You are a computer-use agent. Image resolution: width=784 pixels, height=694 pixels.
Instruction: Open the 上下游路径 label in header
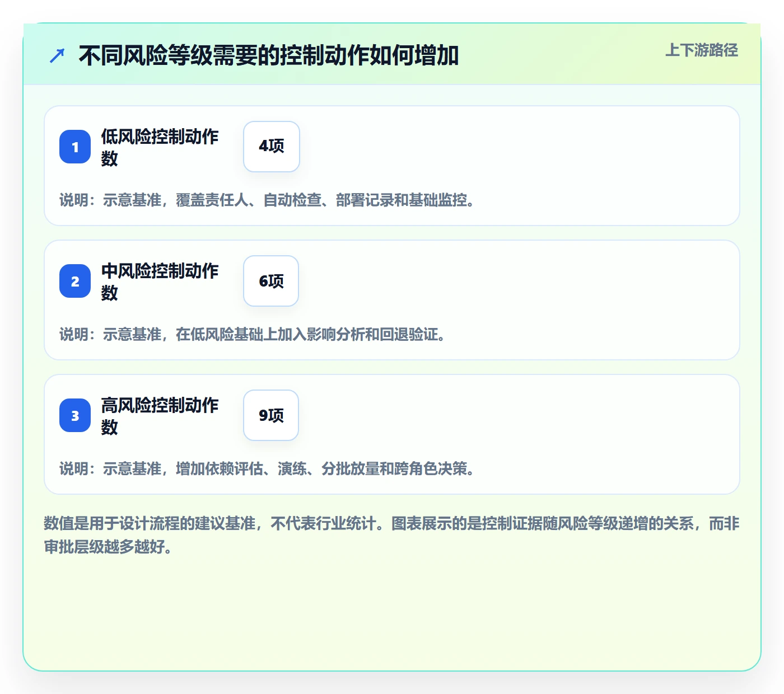(702, 50)
